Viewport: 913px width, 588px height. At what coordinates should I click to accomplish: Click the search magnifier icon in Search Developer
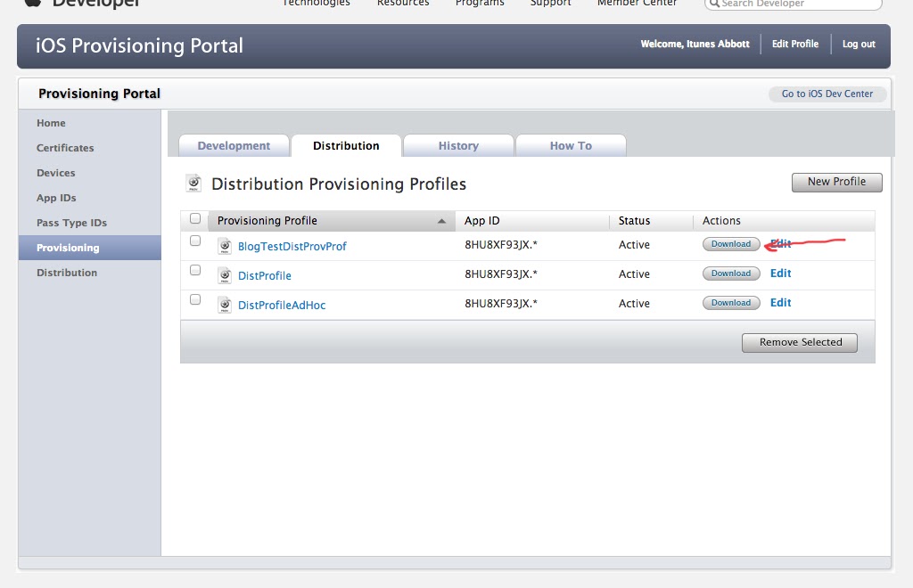click(x=714, y=4)
